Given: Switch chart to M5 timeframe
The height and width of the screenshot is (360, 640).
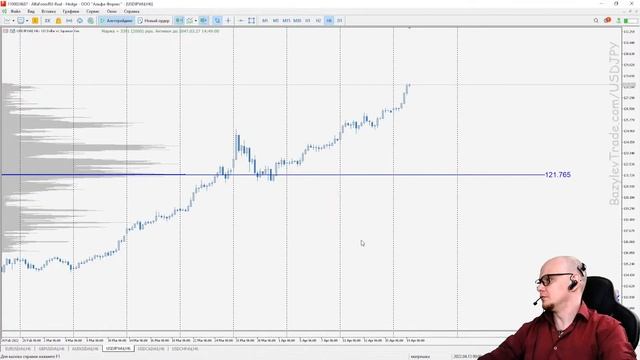Looking at the screenshot, I should 276,20.
